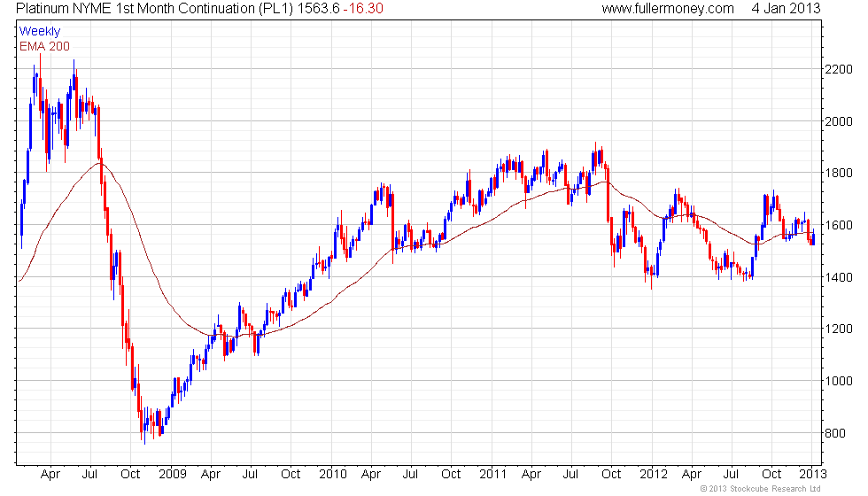Click the "www.fullermoney.com" text
This screenshot has width=868, height=496.
(668, 9)
